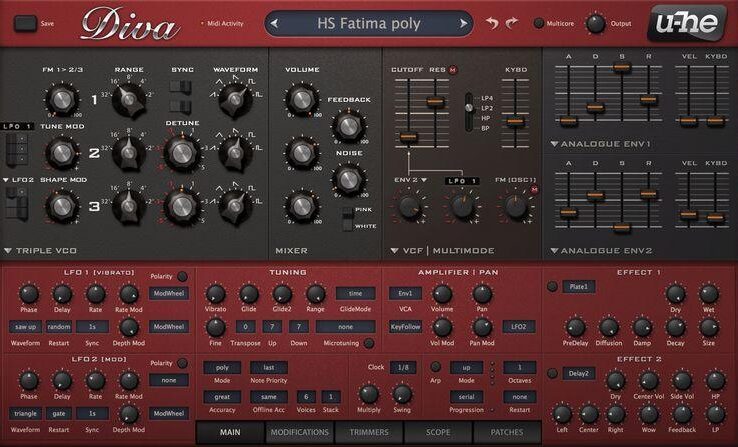Click the amplifier Pan knob
Viewport: 738px width, 447px height.
point(482,294)
